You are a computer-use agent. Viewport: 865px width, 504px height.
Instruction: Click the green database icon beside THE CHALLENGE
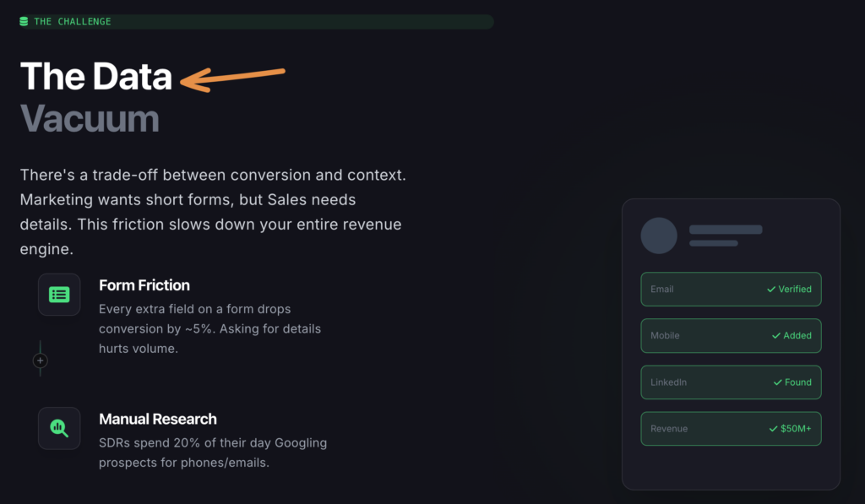tap(24, 21)
